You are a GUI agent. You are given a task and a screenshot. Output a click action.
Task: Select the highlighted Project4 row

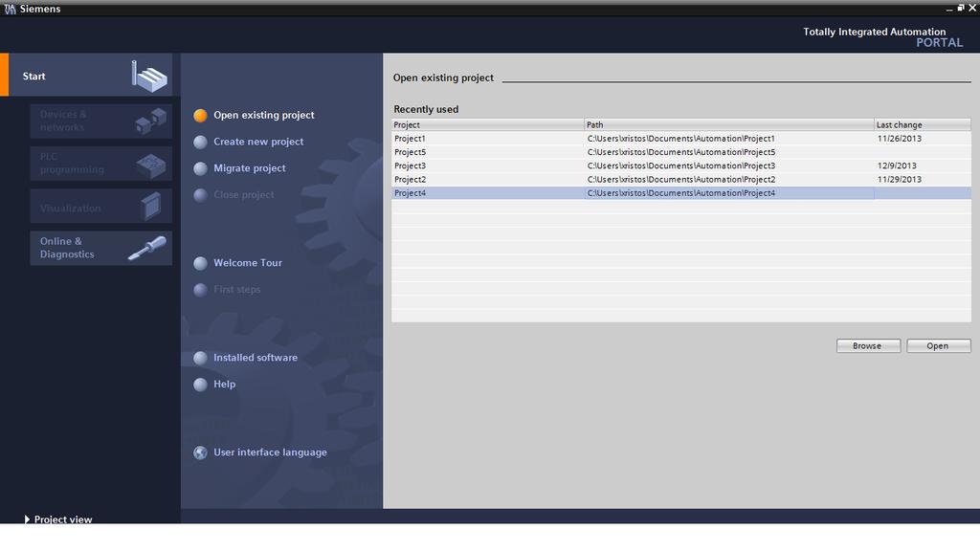tap(681, 193)
